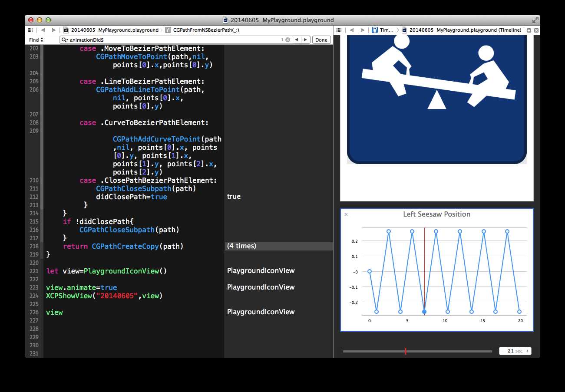
Task: Close the Left Seesaw Position graph
Action: pos(346,214)
